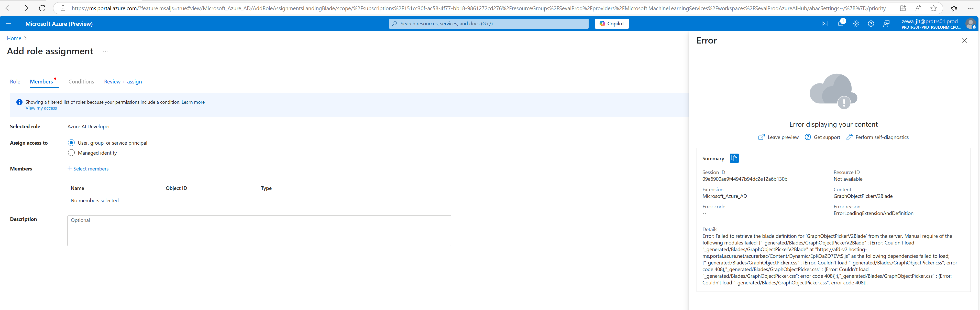Go back in browser history

tap(8, 8)
